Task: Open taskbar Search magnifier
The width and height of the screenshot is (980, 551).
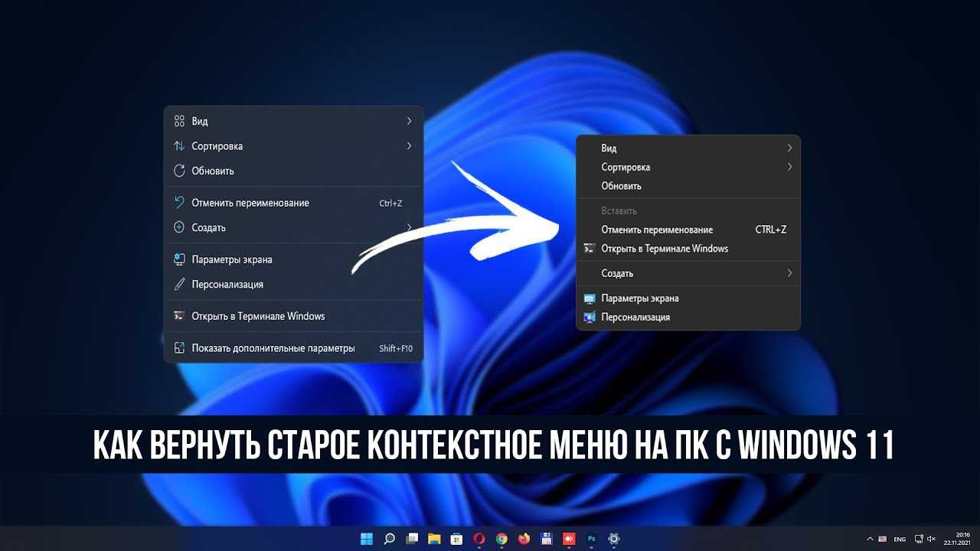Action: pos(389,539)
